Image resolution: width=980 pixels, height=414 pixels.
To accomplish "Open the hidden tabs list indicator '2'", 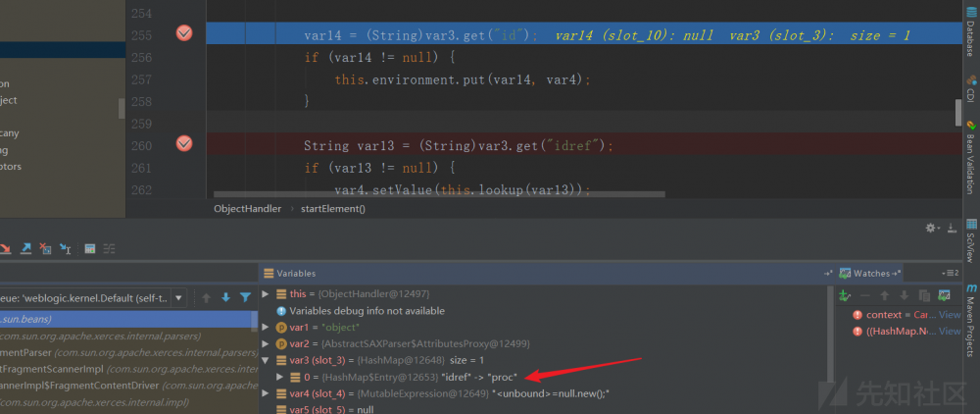I will click(950, 274).
